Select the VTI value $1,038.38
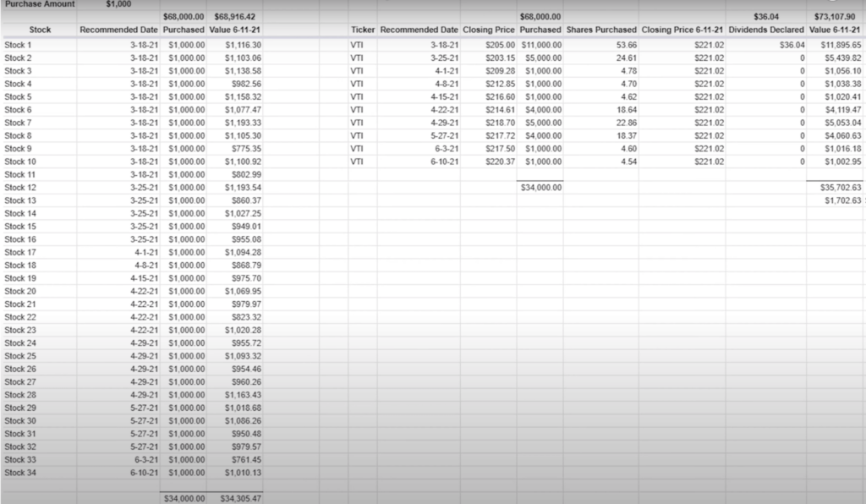This screenshot has height=504, width=866. coord(842,84)
